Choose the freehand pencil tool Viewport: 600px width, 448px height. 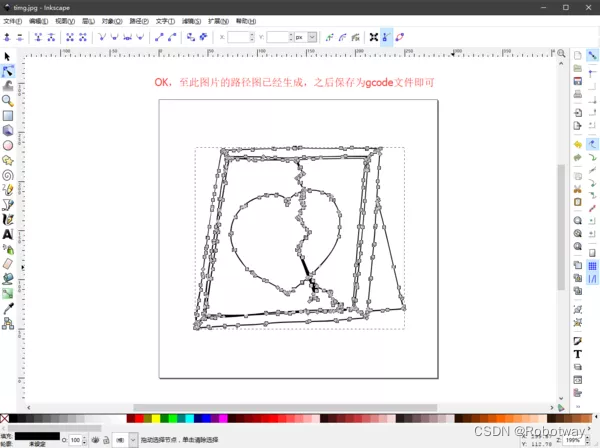[8, 190]
